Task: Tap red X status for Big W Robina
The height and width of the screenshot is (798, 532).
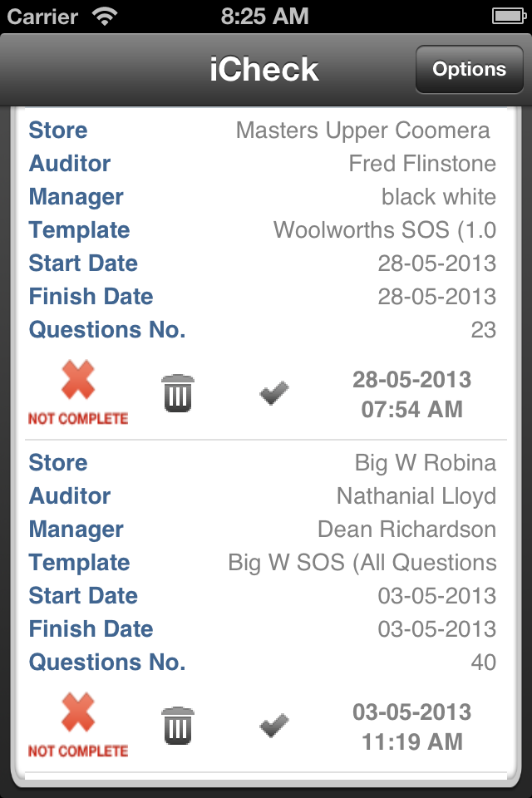Action: (78, 725)
